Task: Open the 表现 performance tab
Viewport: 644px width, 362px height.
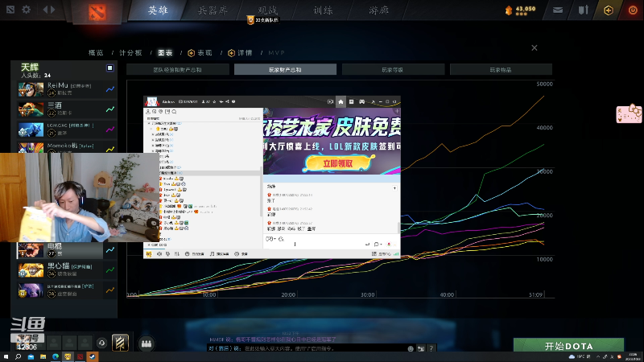Action: (200, 52)
